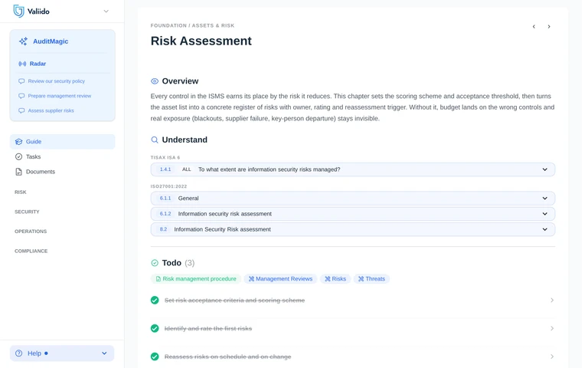The width and height of the screenshot is (588, 368).
Task: Open the Tasks menu item
Action: pyautogui.click(x=62, y=156)
